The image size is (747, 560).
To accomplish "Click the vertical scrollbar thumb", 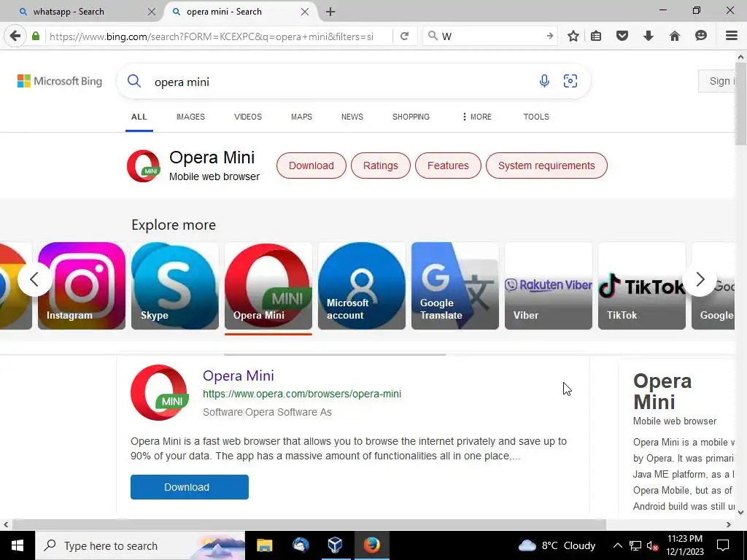I will tap(741, 105).
